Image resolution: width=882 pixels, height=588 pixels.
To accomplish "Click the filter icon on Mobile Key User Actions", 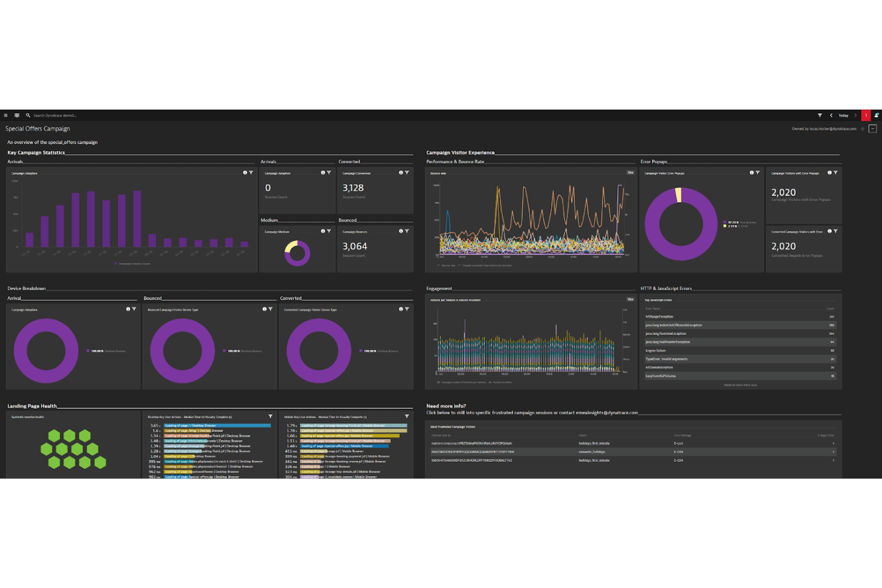I will pyautogui.click(x=407, y=416).
